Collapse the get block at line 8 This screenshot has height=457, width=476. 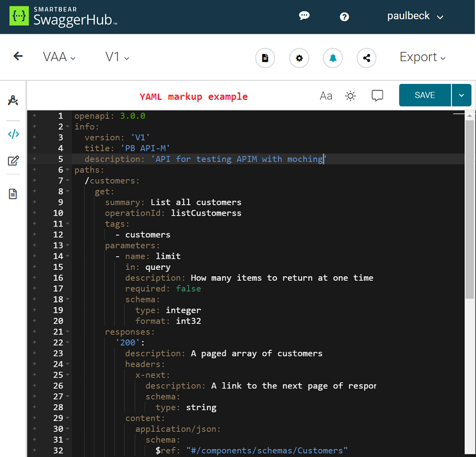click(x=67, y=191)
